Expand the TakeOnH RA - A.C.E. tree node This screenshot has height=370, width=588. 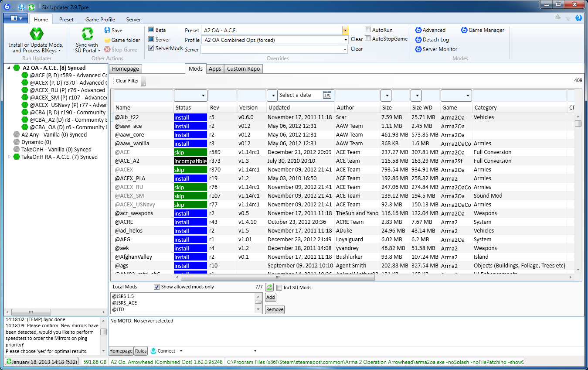click(x=10, y=157)
